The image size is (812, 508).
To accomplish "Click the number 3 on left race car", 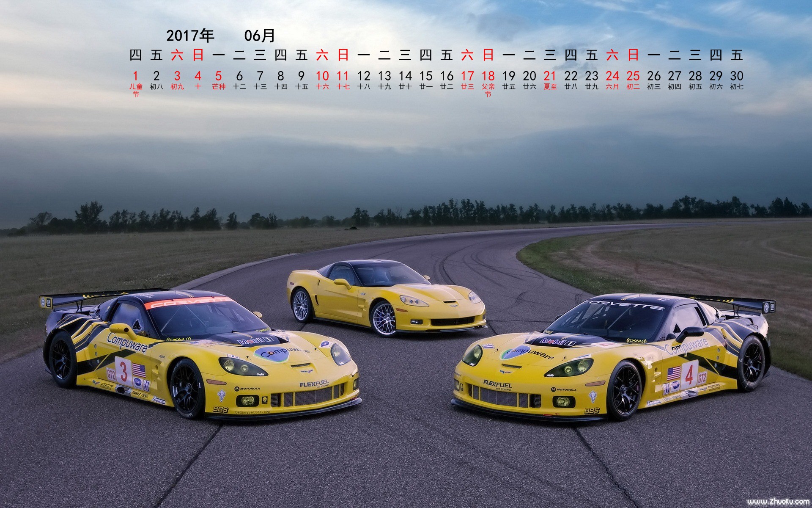I will 123,371.
